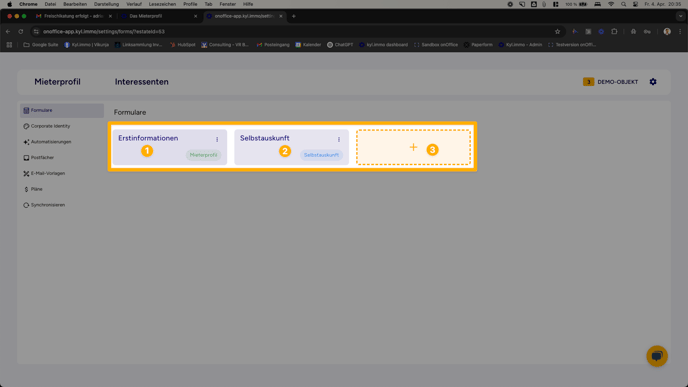The width and height of the screenshot is (688, 387).
Task: Reload the current page
Action: [x=21, y=32]
